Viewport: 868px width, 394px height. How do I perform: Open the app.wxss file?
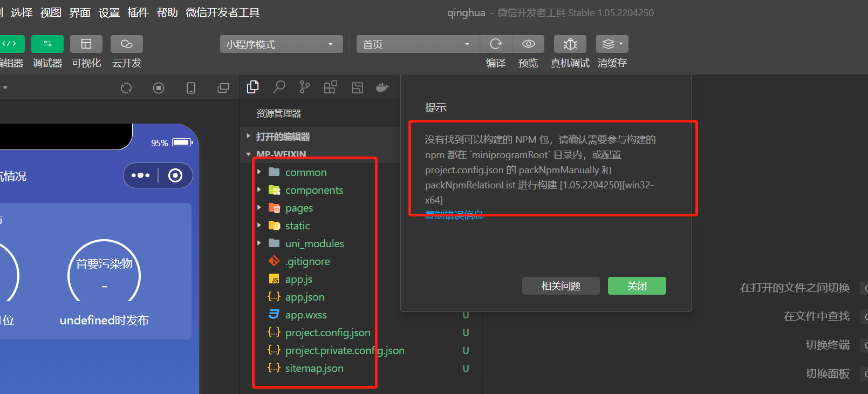point(306,315)
